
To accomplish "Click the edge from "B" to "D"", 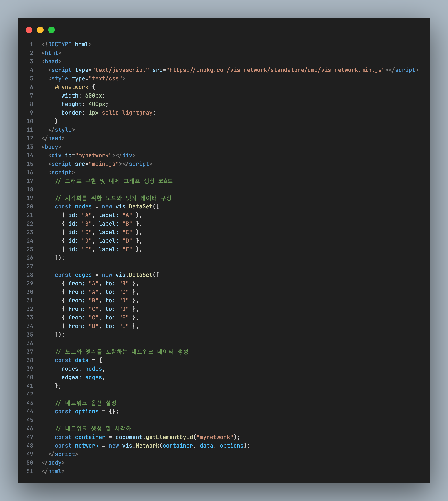I will point(100,301).
